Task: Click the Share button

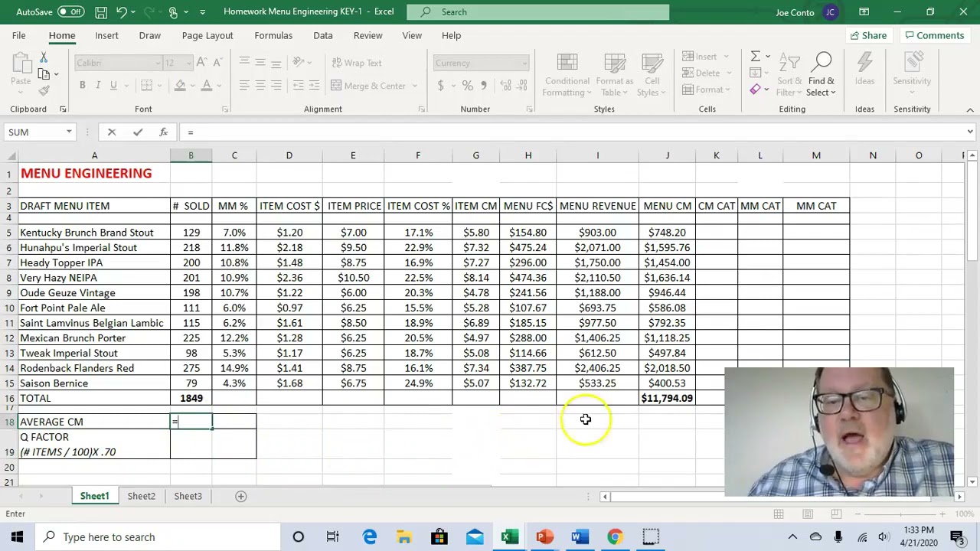Action: coord(868,35)
